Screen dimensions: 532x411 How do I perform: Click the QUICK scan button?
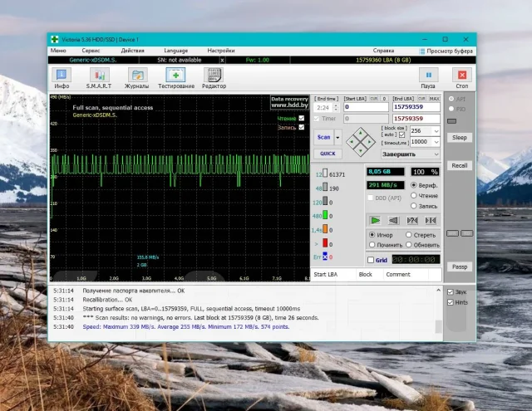328,154
